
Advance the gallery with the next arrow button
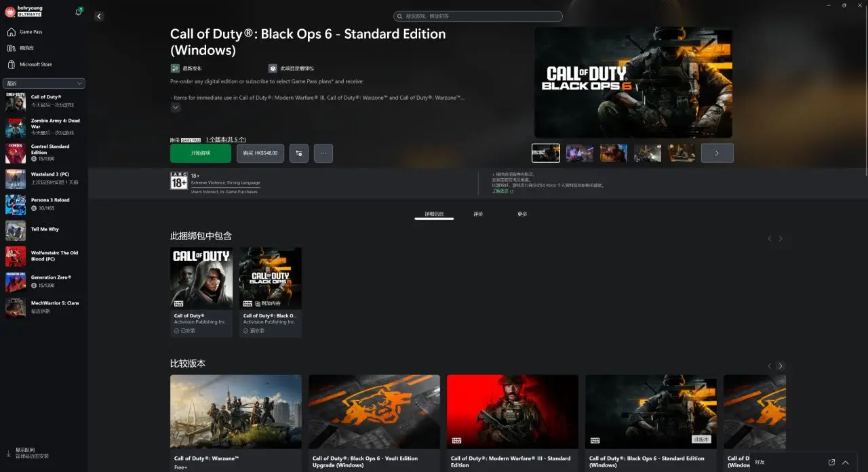coord(717,153)
